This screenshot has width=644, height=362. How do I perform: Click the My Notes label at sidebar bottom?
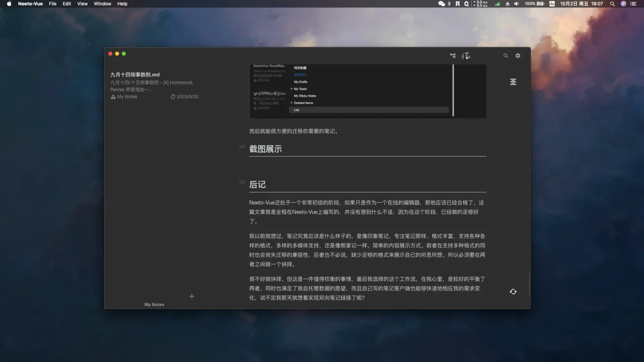(x=154, y=305)
